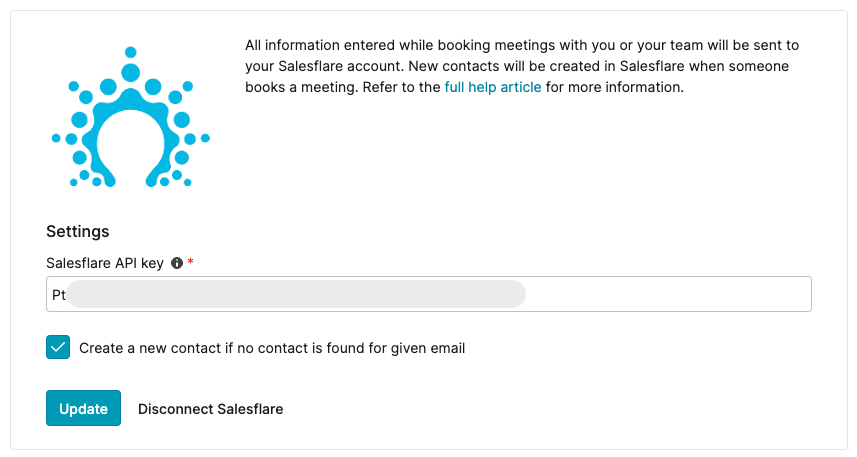The image size is (857, 457).
Task: Click the white checkmark inside the teal box
Action: pos(58,347)
